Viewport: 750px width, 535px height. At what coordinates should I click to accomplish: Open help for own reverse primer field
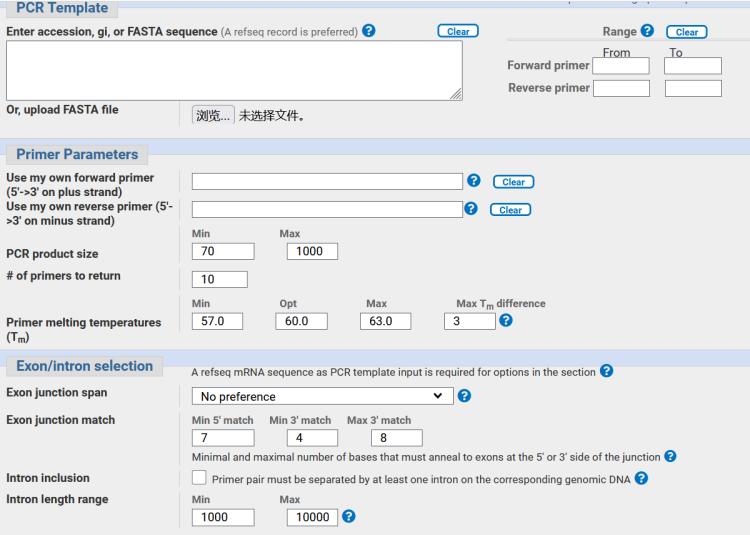(471, 209)
